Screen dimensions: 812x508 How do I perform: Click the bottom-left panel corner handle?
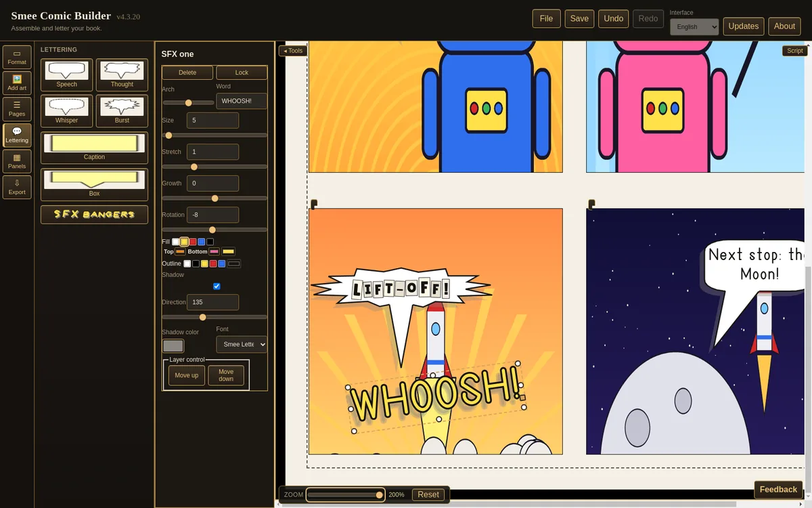(314, 204)
